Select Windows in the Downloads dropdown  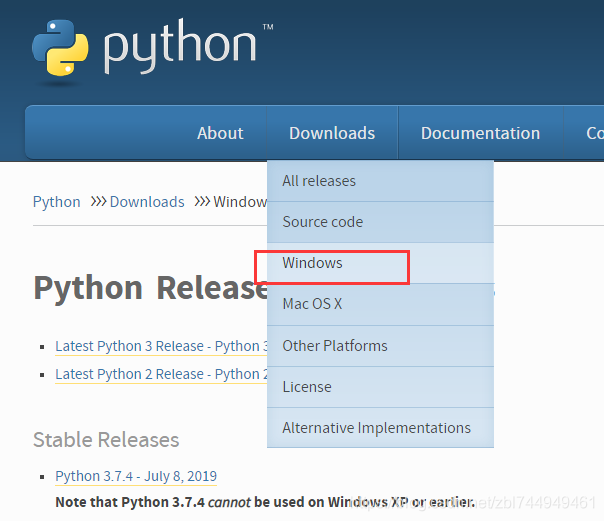[380, 263]
